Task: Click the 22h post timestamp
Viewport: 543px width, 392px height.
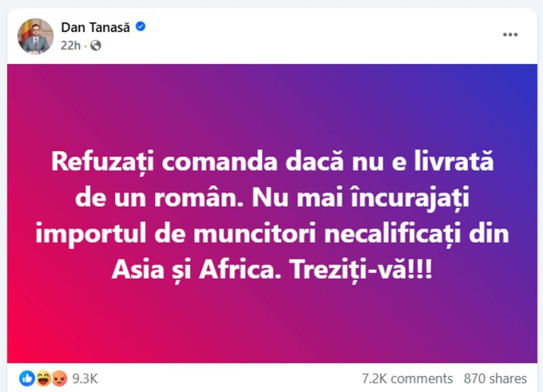Action: (72, 46)
